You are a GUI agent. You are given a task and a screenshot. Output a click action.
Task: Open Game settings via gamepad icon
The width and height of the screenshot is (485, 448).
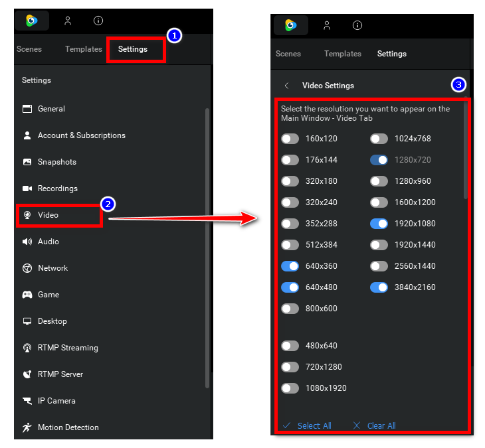click(27, 295)
